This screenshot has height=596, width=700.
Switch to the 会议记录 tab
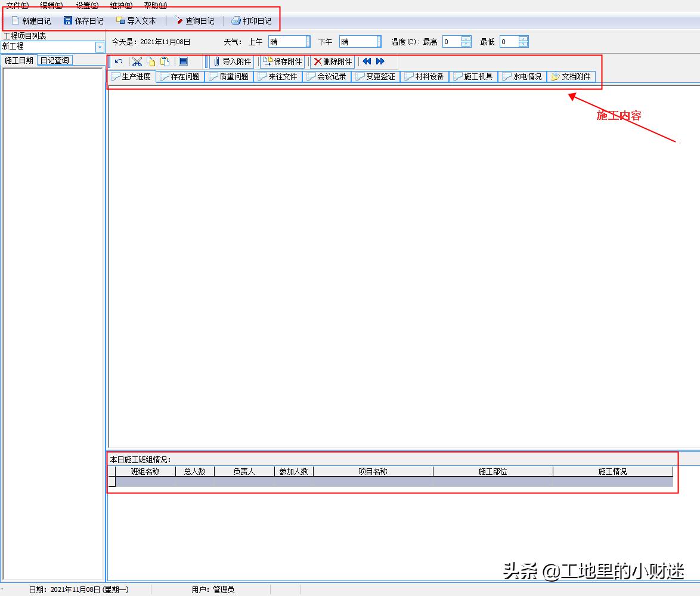coord(327,76)
